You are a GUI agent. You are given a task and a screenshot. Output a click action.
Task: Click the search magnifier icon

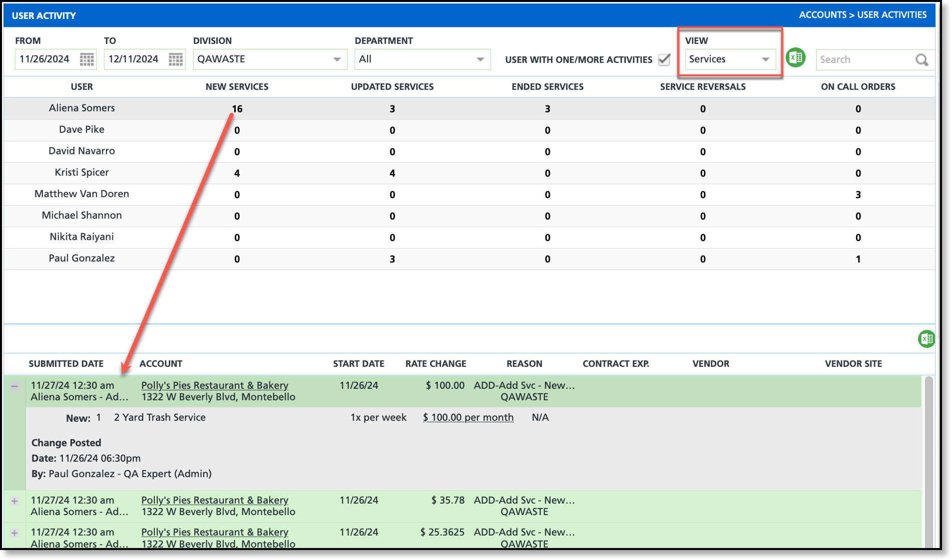pyautogui.click(x=922, y=60)
